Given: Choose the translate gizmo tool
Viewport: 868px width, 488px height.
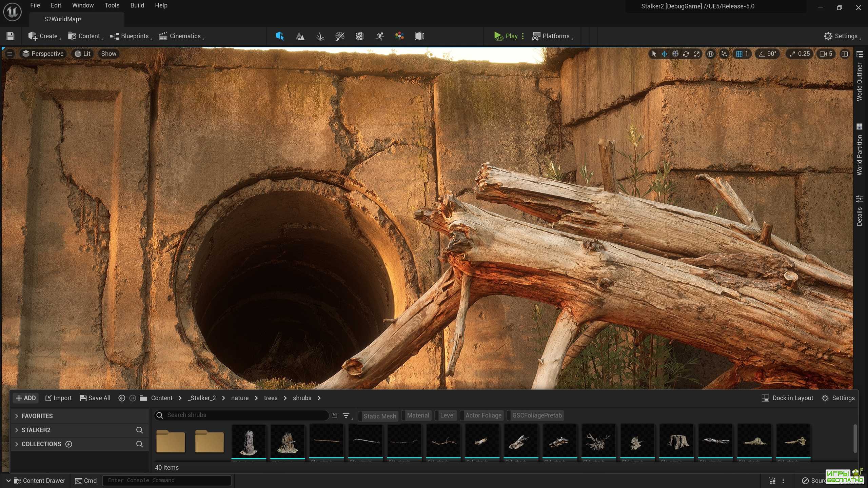Looking at the screenshot, I should (x=664, y=54).
